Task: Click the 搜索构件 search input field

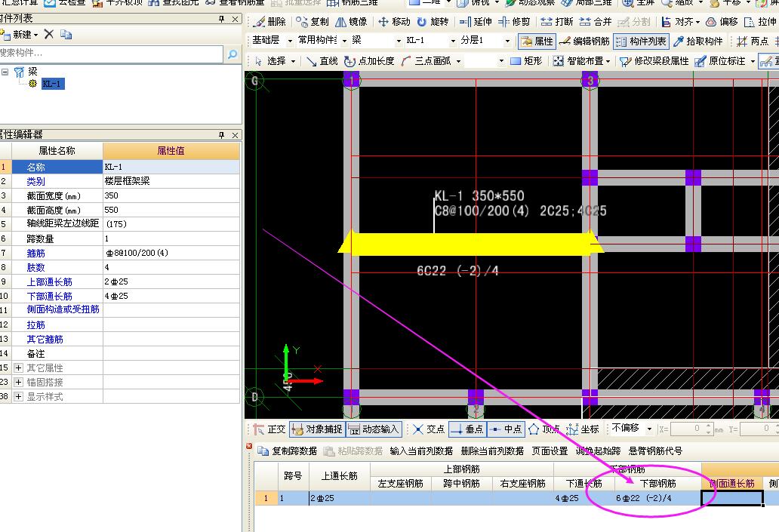Action: [x=111, y=53]
